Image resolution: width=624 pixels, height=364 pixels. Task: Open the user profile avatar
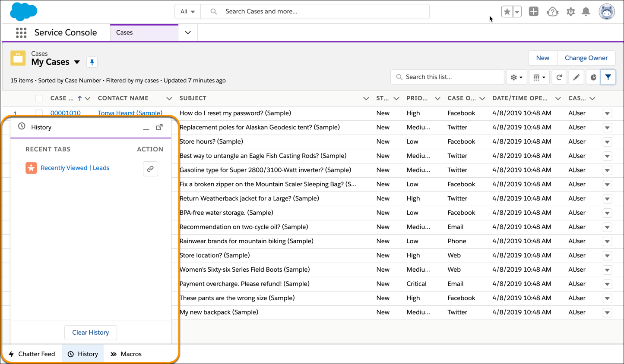607,12
